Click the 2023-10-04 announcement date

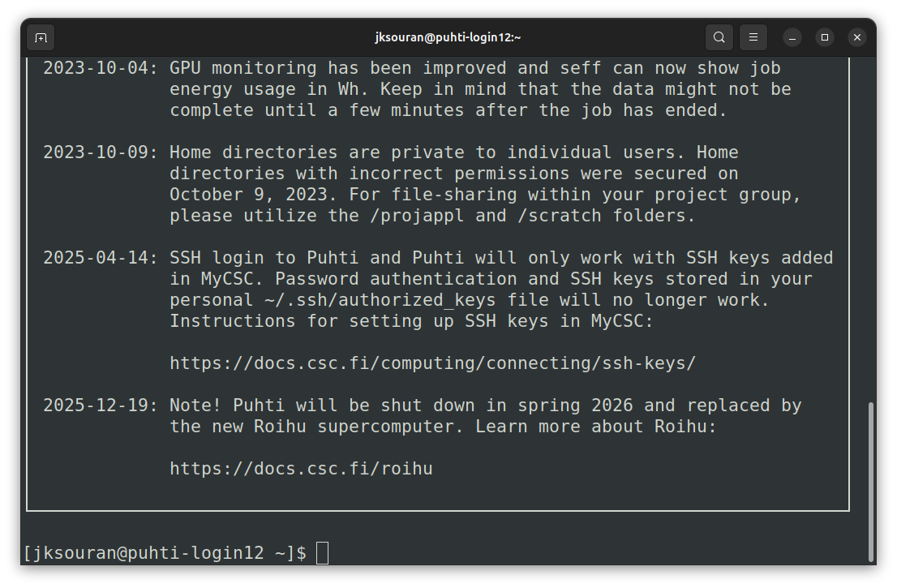tap(101, 68)
